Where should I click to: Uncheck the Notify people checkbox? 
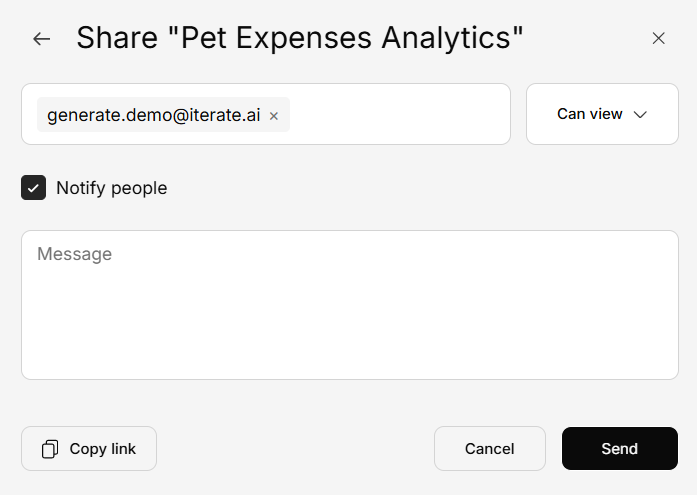pos(34,188)
